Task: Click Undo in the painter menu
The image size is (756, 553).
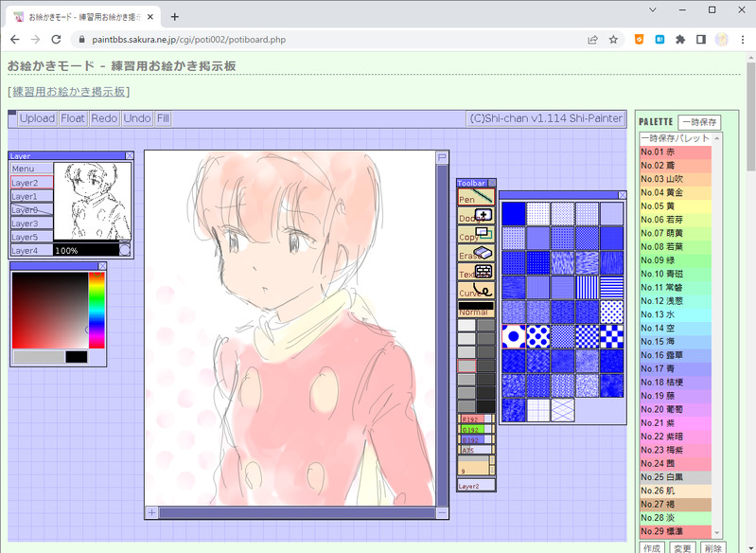Action: pos(137,118)
